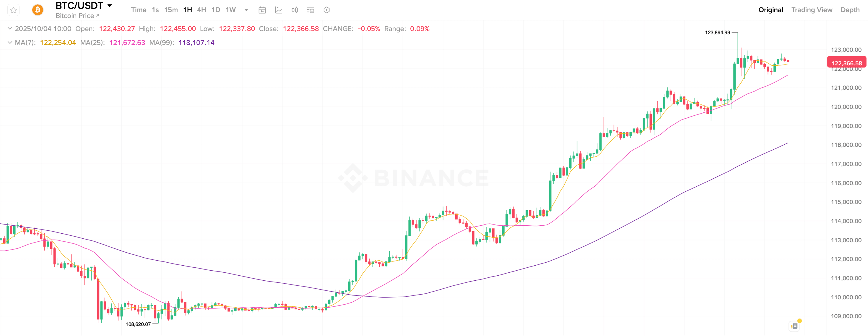The image size is (868, 336).
Task: Open the candlestick chart style icon
Action: [x=295, y=10]
